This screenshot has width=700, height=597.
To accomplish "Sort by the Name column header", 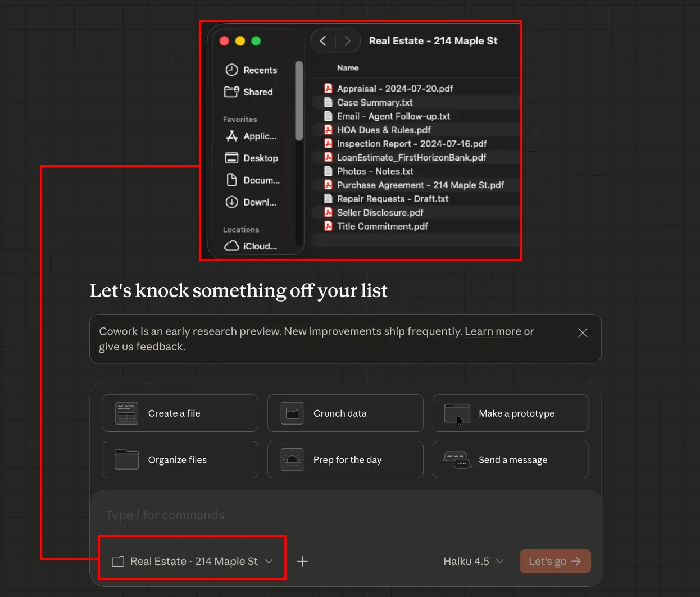I will pos(348,68).
